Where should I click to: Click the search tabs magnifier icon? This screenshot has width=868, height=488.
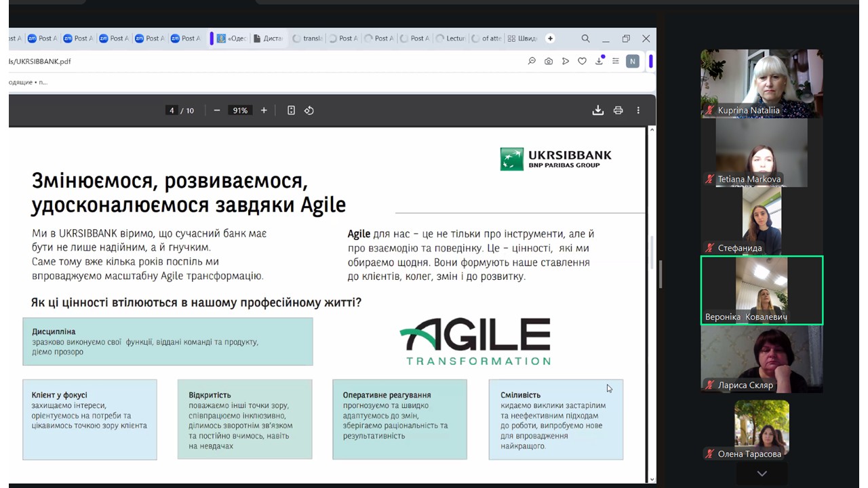point(585,39)
